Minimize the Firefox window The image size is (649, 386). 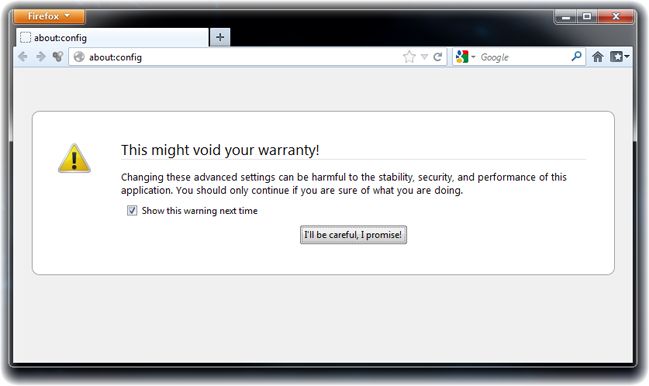coord(566,17)
